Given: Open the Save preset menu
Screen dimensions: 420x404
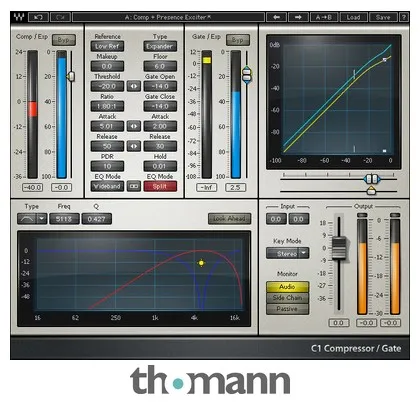Looking at the screenshot, I should coord(383,17).
